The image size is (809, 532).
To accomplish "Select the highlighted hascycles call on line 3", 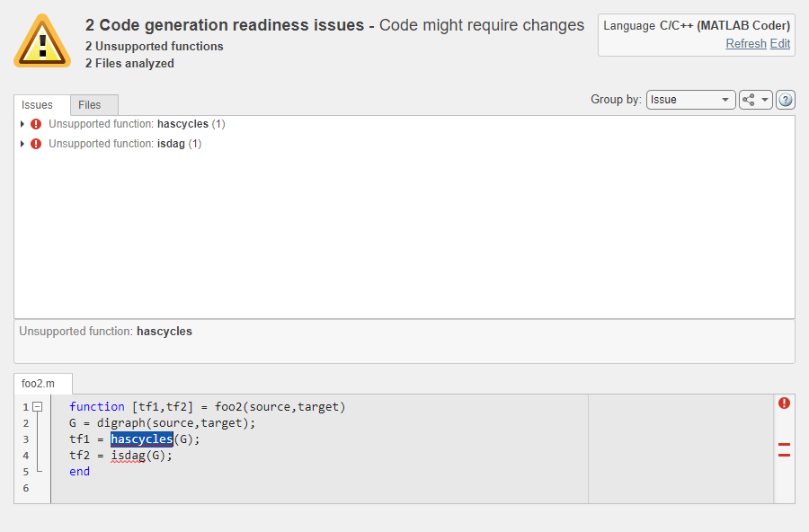I will point(141,439).
